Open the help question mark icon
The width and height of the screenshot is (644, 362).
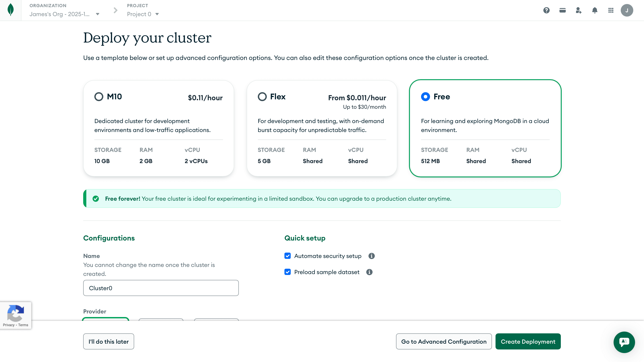click(546, 10)
